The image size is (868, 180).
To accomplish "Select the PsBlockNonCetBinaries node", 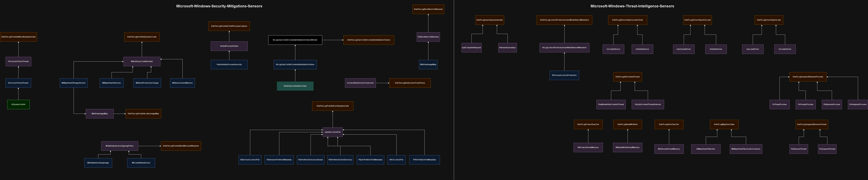I will 428,37.
